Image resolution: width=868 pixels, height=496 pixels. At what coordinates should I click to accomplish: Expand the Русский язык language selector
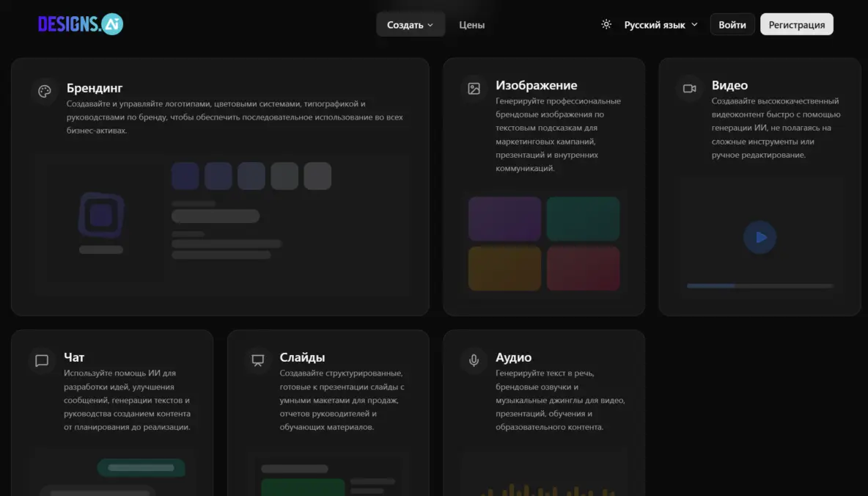654,24
